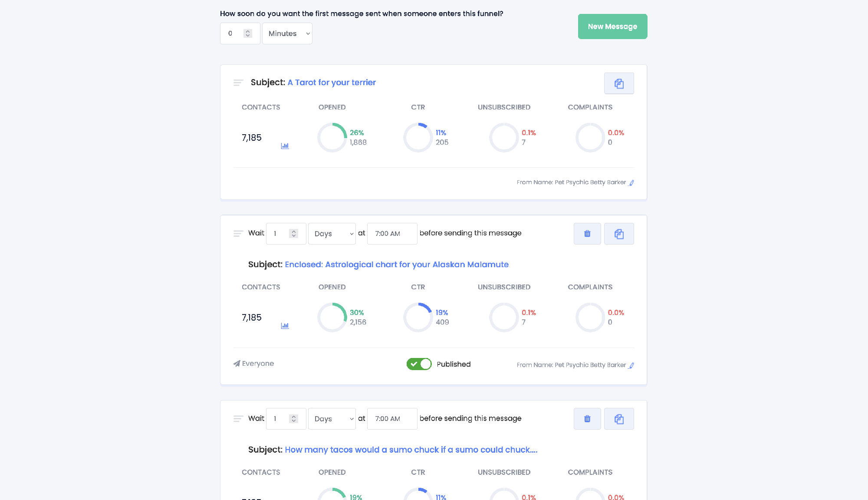The width and height of the screenshot is (868, 500).
Task: Click first message delay number stepper
Action: click(248, 33)
